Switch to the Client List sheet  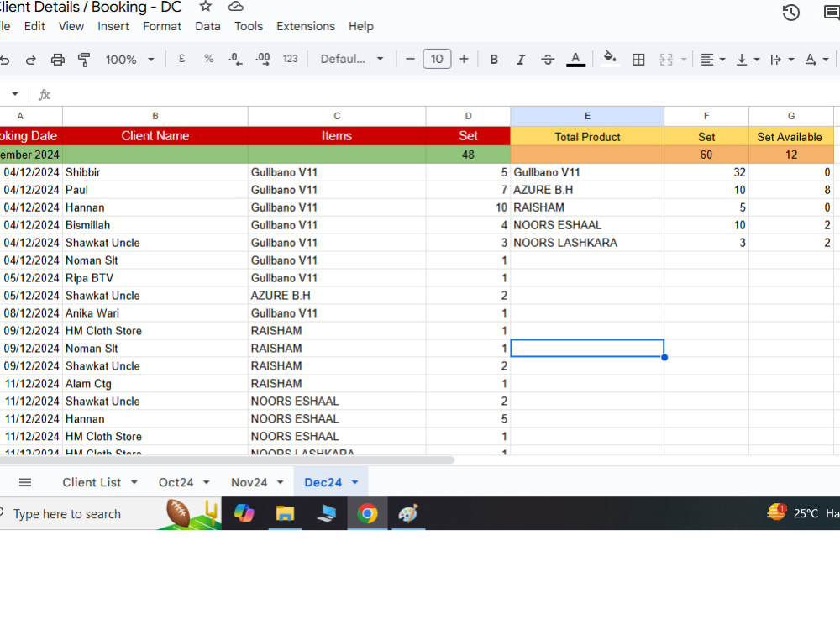[x=92, y=482]
